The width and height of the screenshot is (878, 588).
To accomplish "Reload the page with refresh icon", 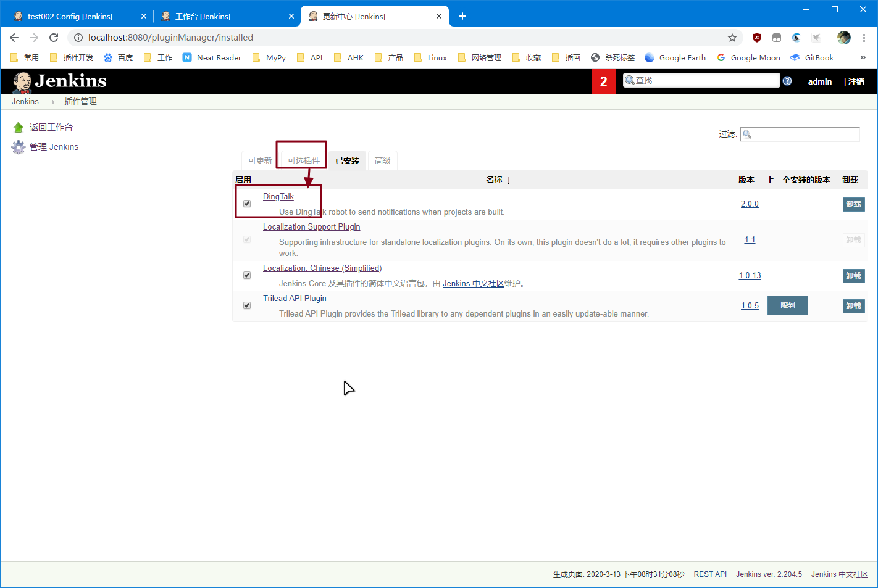I will click(x=54, y=38).
